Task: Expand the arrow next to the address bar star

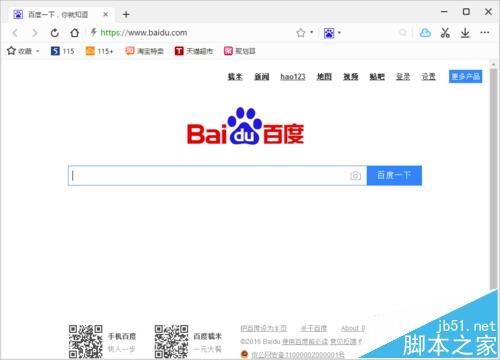Action: [312, 32]
